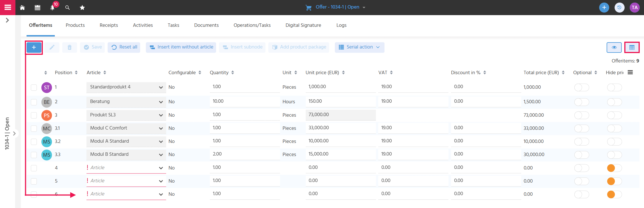The image size is (644, 208).
Task: Click Reset all button
Action: pyautogui.click(x=124, y=47)
